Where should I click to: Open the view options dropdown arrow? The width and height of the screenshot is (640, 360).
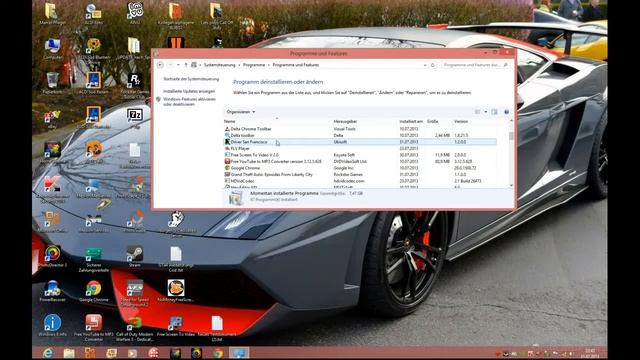(486, 112)
